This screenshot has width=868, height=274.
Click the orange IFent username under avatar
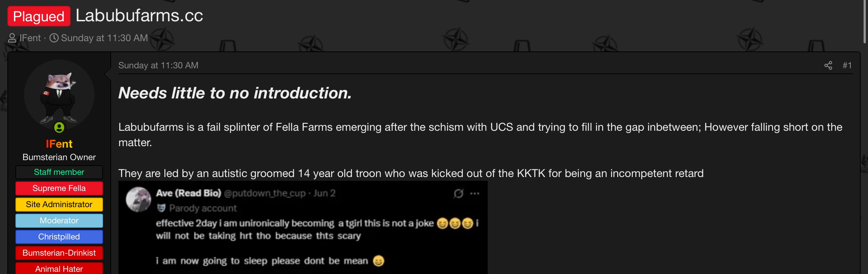coord(59,144)
